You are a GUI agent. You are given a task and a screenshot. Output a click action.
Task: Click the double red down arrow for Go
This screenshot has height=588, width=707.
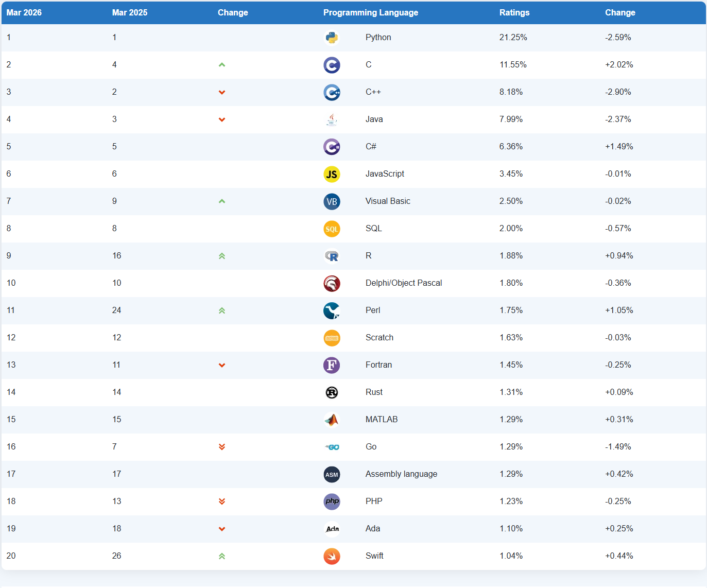(222, 447)
